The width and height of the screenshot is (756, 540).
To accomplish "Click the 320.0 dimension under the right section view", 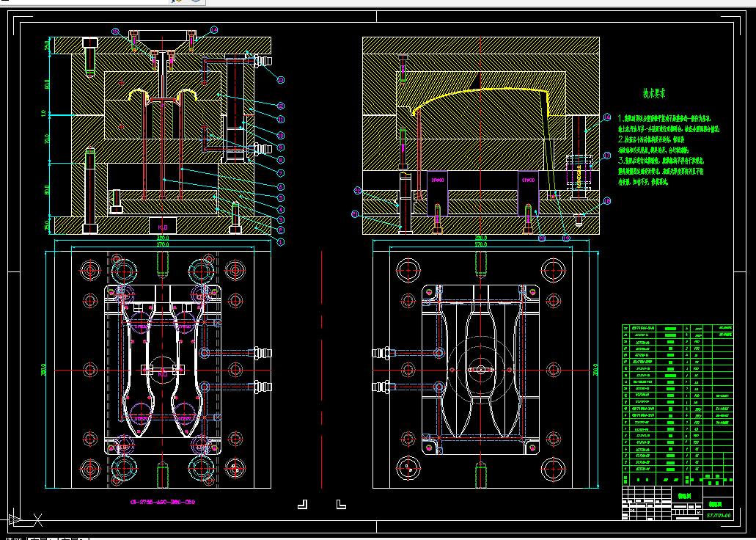I will pyautogui.click(x=481, y=238).
